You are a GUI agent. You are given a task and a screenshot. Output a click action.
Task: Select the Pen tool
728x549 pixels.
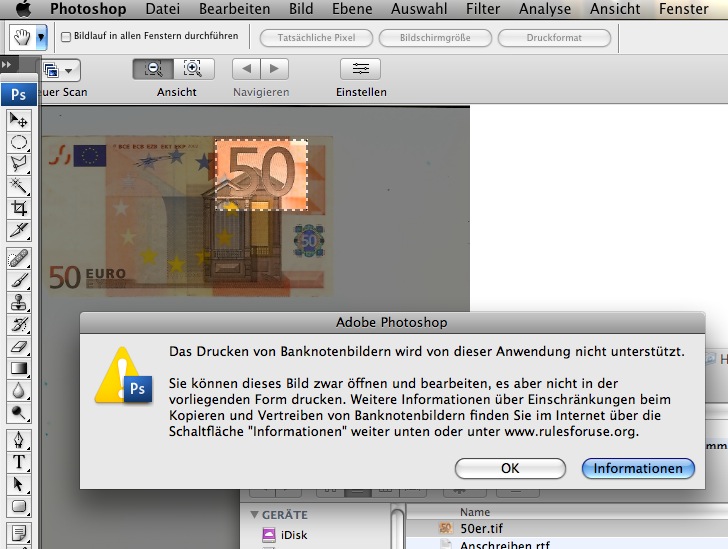(x=19, y=440)
